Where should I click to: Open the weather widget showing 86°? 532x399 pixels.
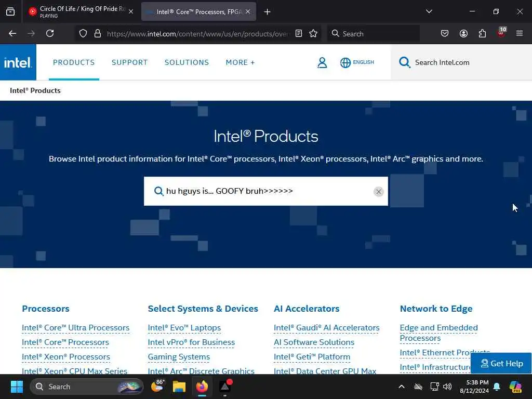[157, 386]
